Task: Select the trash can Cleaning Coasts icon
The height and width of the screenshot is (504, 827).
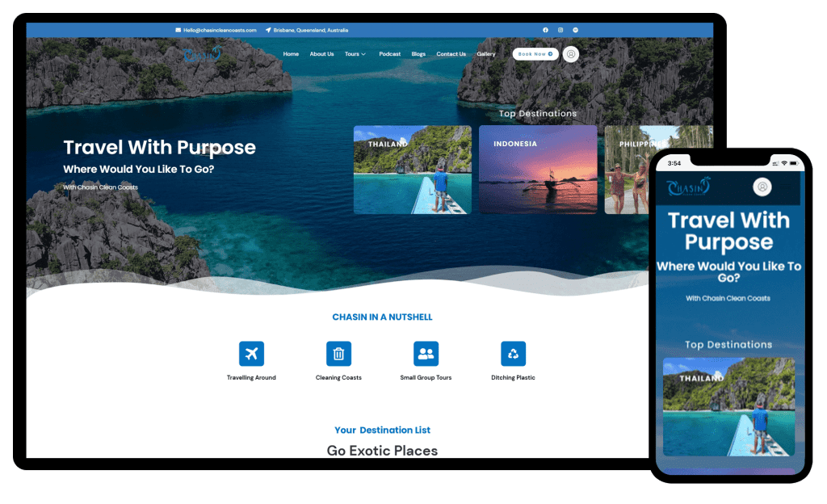Action: point(338,354)
